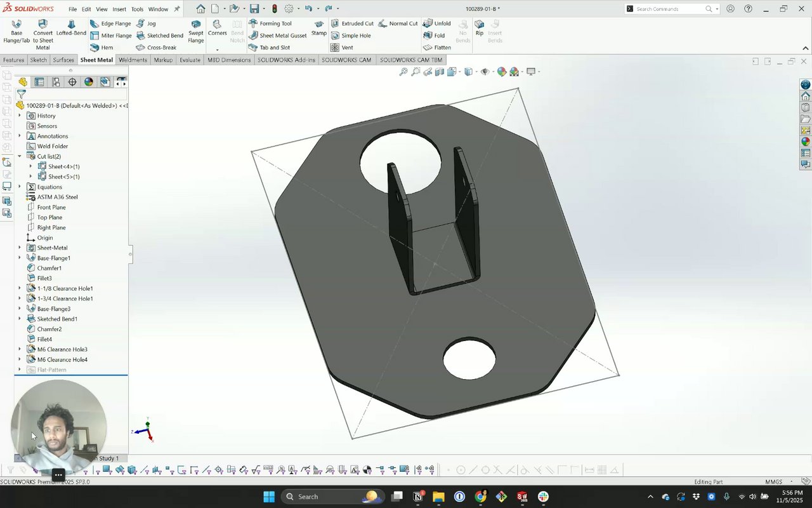Open the Corners dropdown arrow
Image resolution: width=812 pixels, height=508 pixels.
217,50
